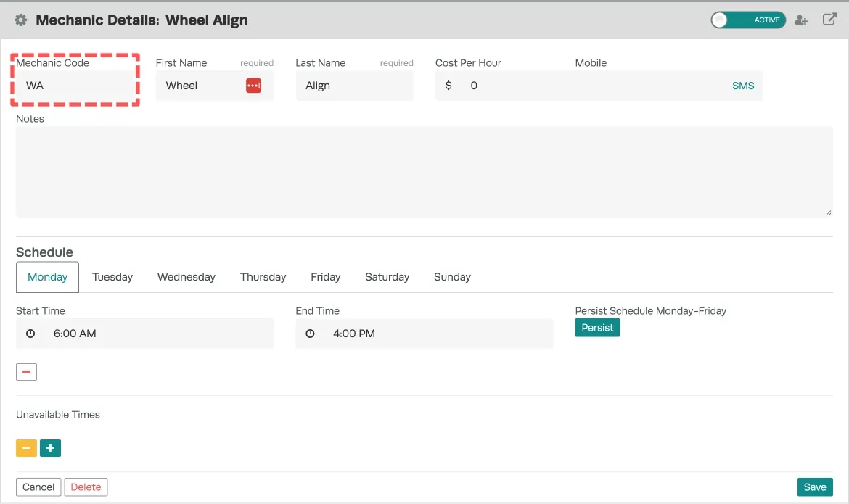
Task: Click the red password manager icon in First Name
Action: click(253, 86)
